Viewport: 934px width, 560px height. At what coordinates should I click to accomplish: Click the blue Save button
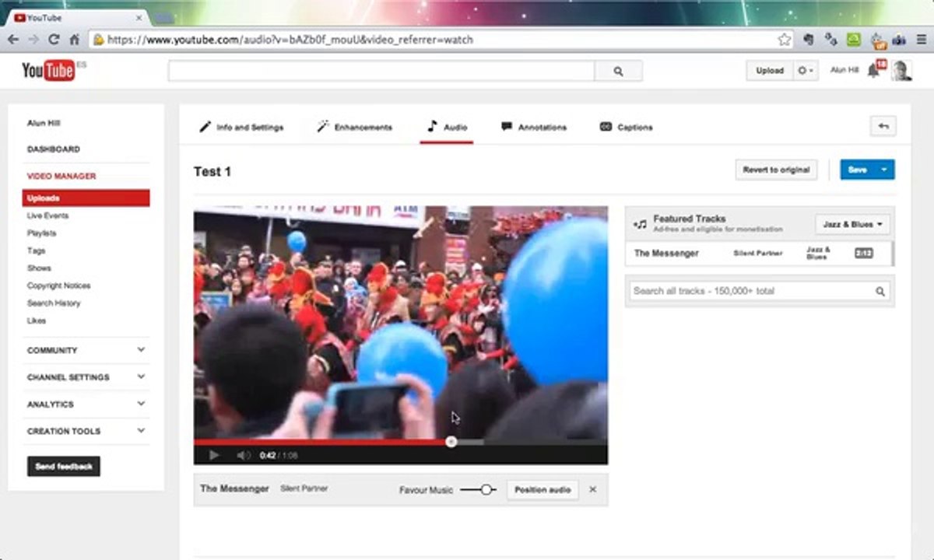pyautogui.click(x=857, y=170)
